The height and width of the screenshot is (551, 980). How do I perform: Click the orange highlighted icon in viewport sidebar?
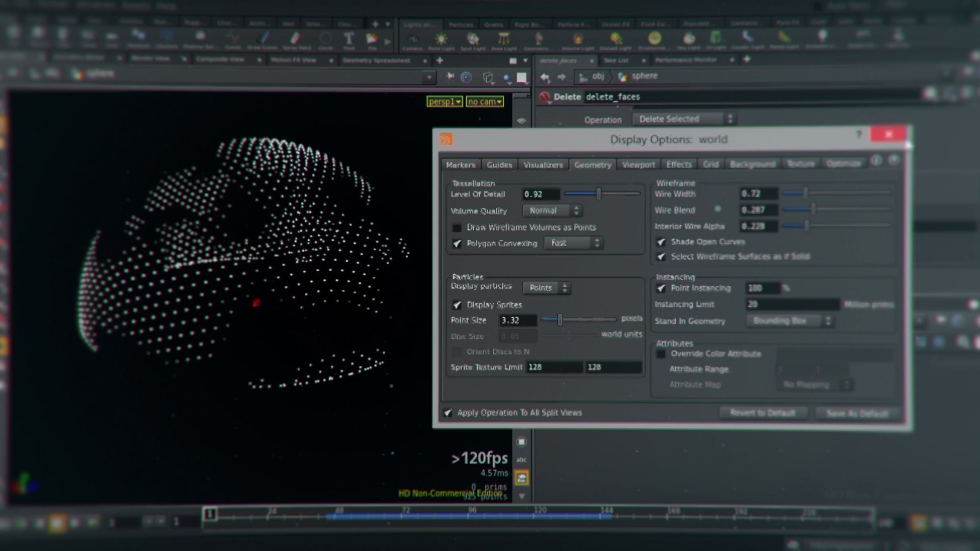pos(521,478)
